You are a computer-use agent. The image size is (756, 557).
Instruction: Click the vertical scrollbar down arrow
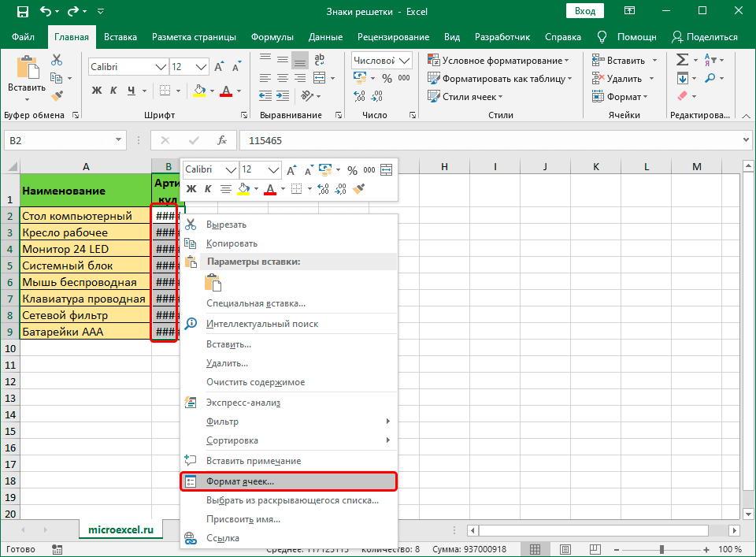(x=748, y=514)
